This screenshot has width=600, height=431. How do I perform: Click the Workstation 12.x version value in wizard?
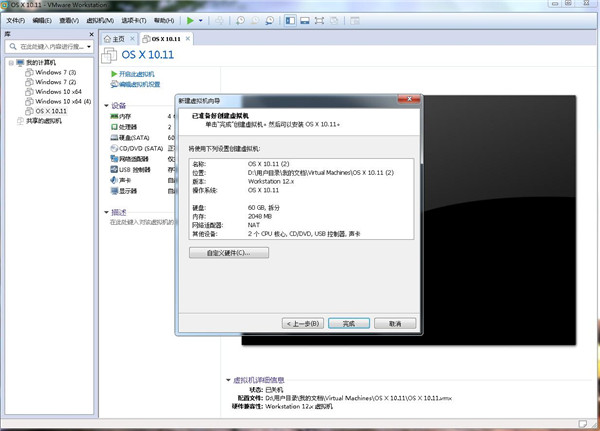271,181
